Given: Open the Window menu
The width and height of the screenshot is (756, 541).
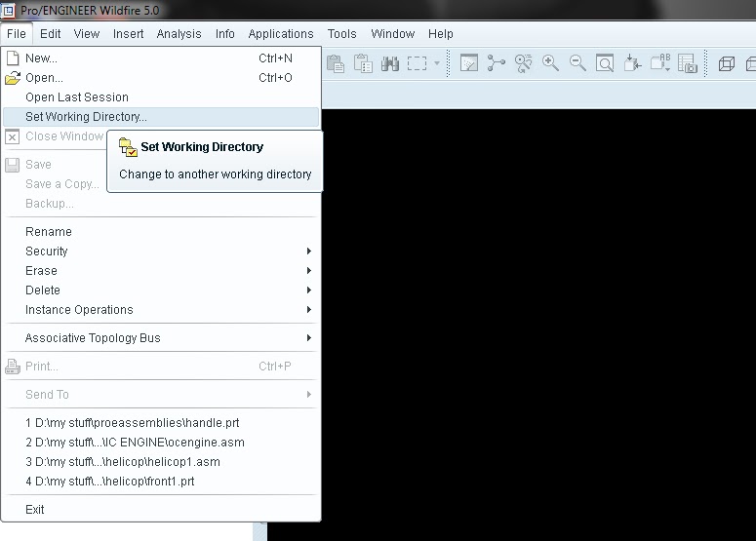Looking at the screenshot, I should 393,34.
